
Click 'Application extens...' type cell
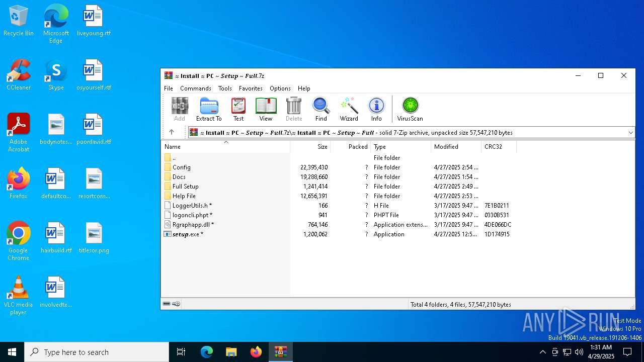point(400,225)
